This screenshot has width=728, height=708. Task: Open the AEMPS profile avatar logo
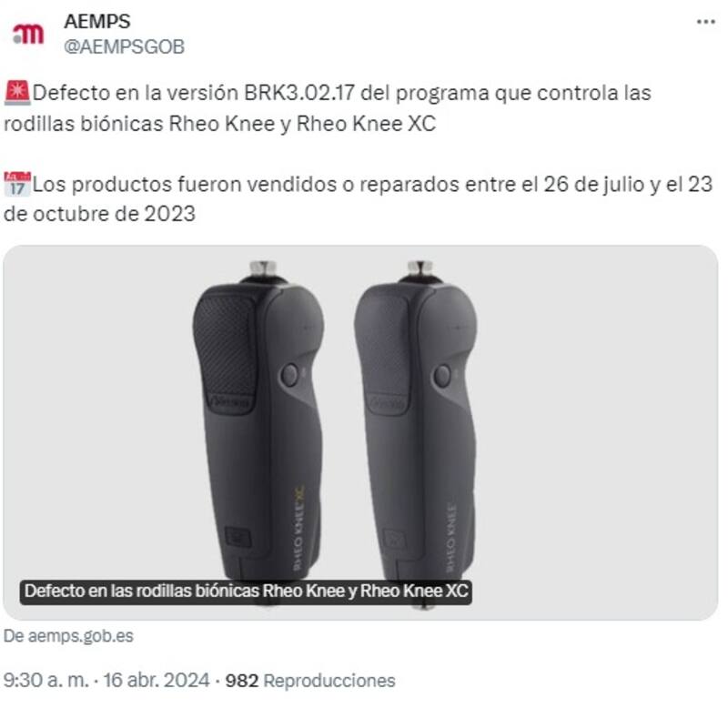tap(29, 34)
